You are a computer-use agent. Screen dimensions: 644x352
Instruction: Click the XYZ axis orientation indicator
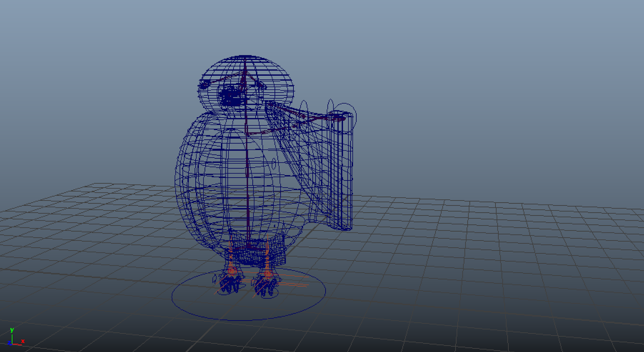click(16, 337)
